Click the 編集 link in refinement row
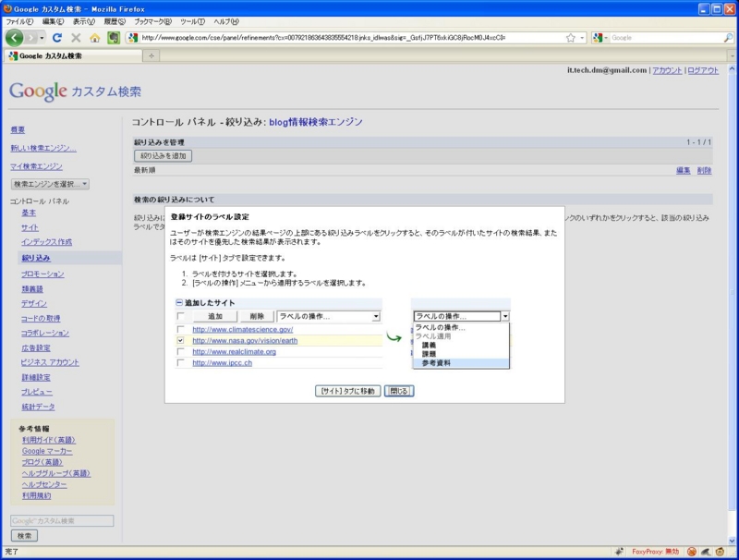 pyautogui.click(x=684, y=170)
